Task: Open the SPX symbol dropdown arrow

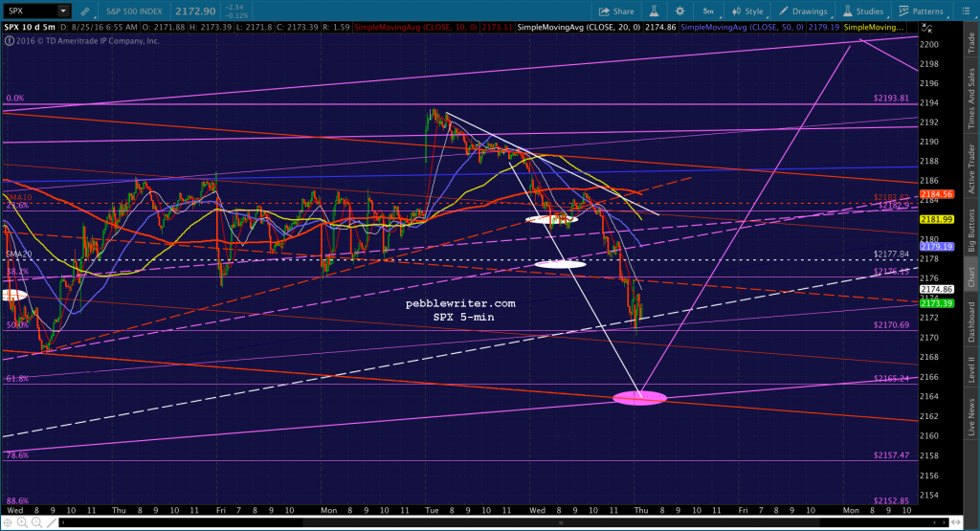Action: 63,11
